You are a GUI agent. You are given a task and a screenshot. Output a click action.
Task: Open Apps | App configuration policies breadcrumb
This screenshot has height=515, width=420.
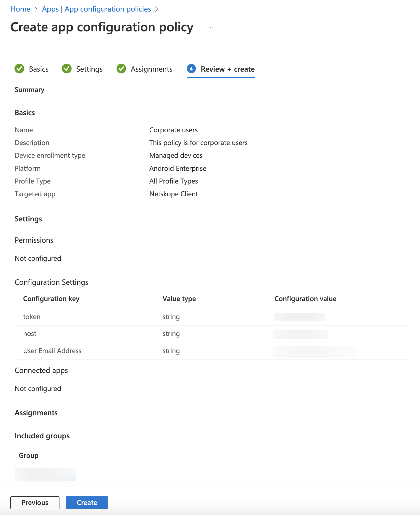click(96, 9)
